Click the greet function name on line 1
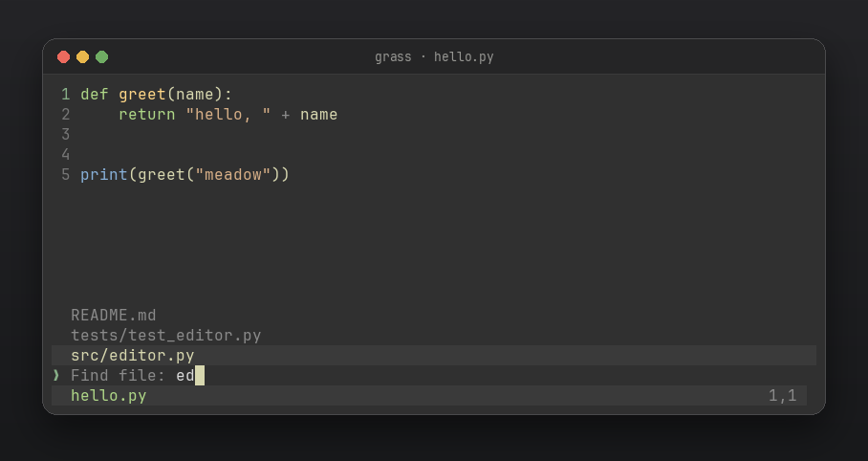 (142, 94)
